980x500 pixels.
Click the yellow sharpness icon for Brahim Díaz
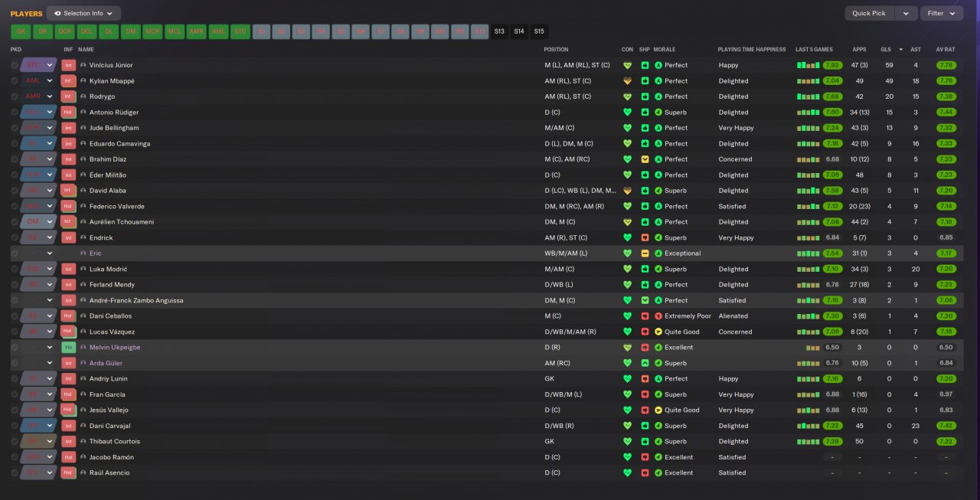pos(645,159)
